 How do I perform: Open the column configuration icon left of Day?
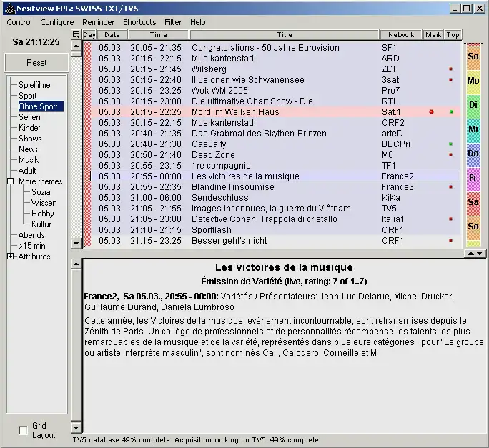[76, 34]
